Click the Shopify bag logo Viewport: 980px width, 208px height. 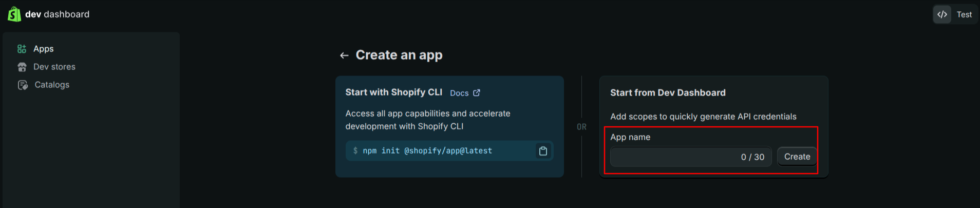(14, 14)
